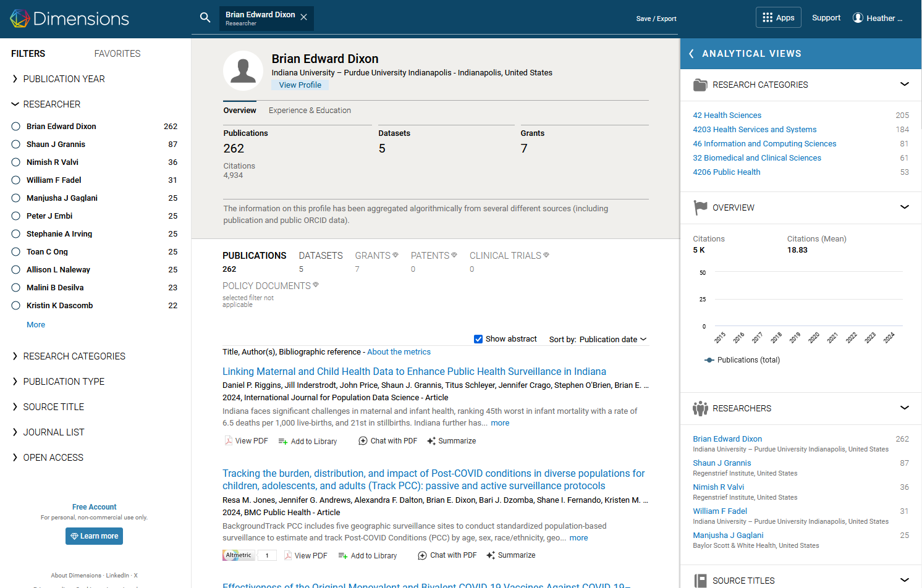This screenshot has height=588, width=922.
Task: Collapse the Research Categories analytical section chevron
Action: [905, 85]
